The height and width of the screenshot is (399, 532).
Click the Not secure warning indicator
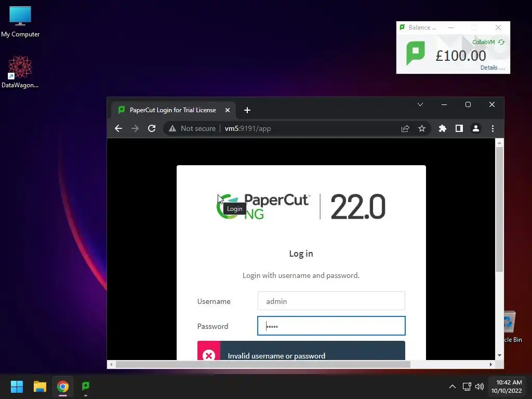coord(192,128)
